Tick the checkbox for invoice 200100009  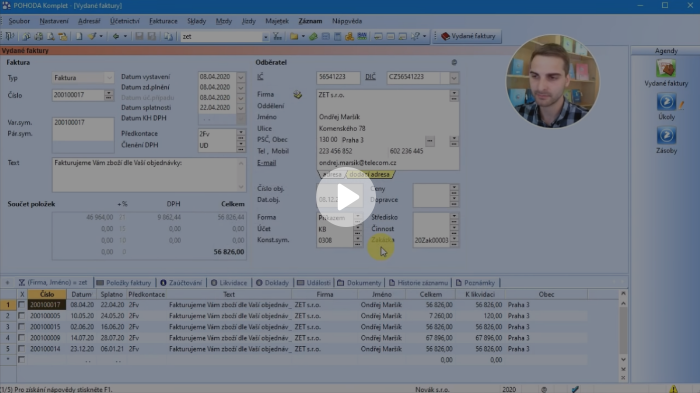pos(21,338)
